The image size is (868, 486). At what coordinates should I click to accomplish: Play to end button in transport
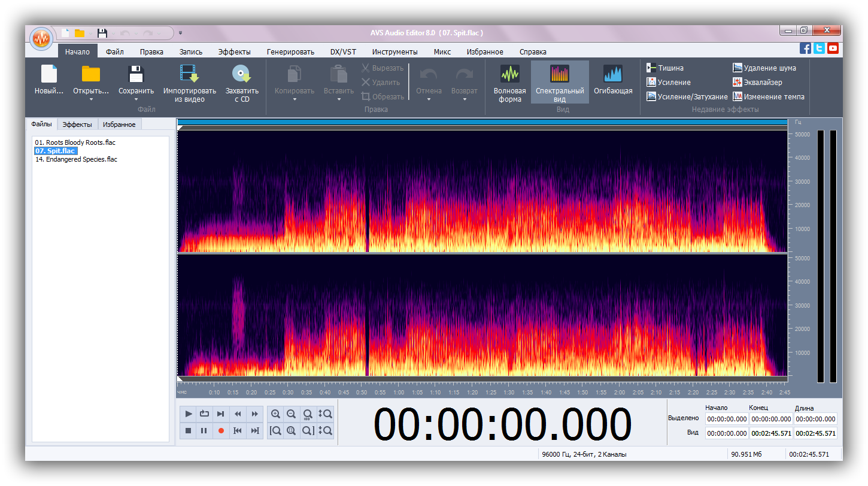coord(221,414)
